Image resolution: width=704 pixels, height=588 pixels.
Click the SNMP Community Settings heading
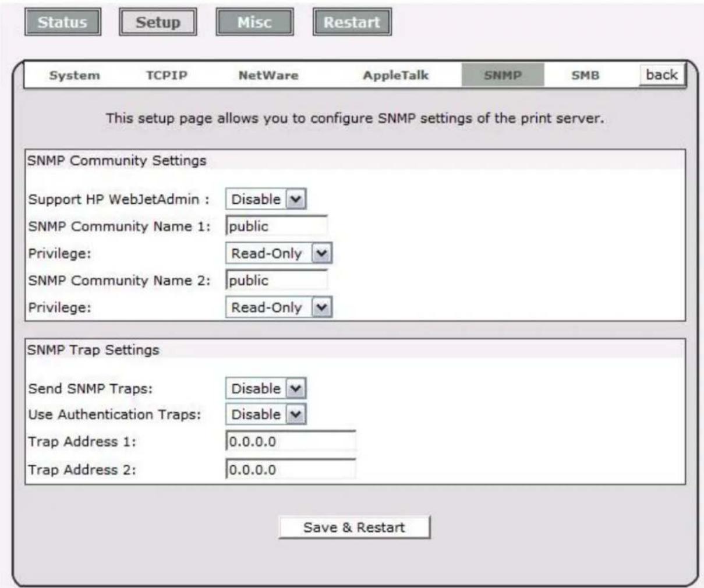pos(117,161)
